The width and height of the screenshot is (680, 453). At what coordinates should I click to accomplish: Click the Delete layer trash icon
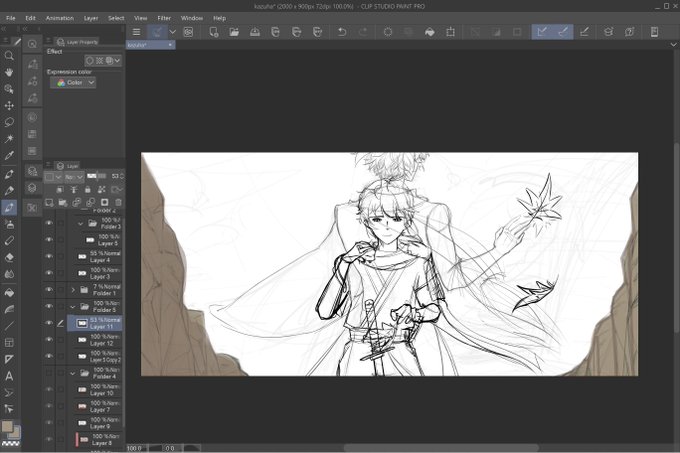click(118, 202)
